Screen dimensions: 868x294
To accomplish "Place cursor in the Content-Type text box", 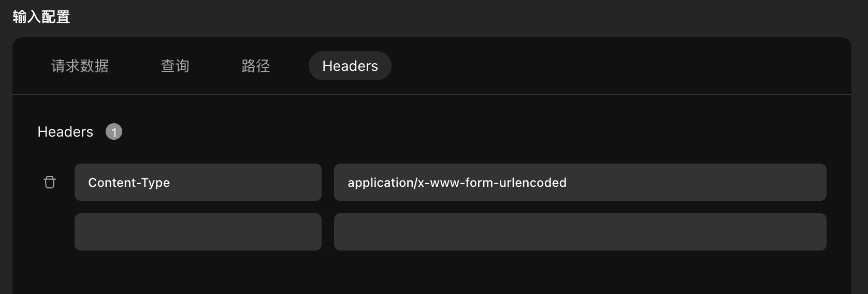I will point(198,182).
